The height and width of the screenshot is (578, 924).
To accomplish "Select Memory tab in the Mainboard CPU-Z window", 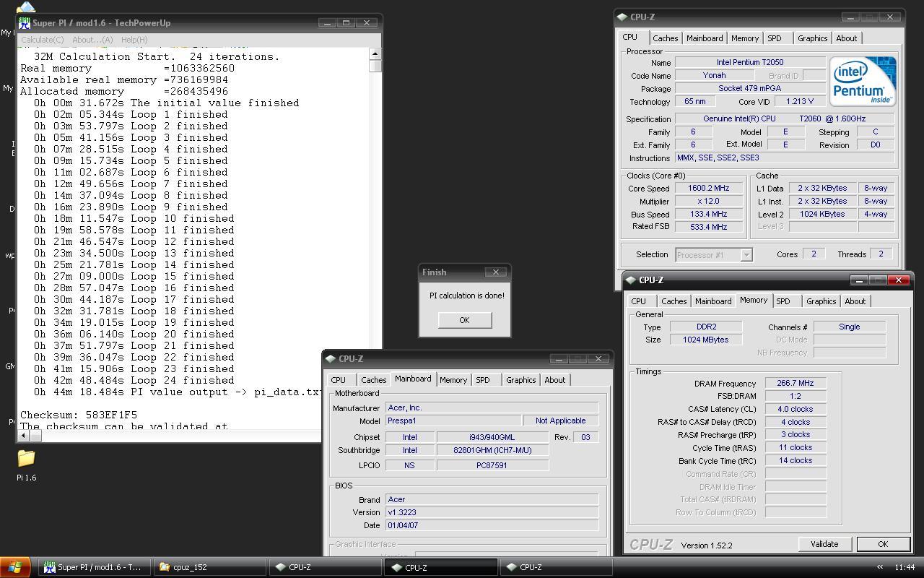I will [453, 380].
